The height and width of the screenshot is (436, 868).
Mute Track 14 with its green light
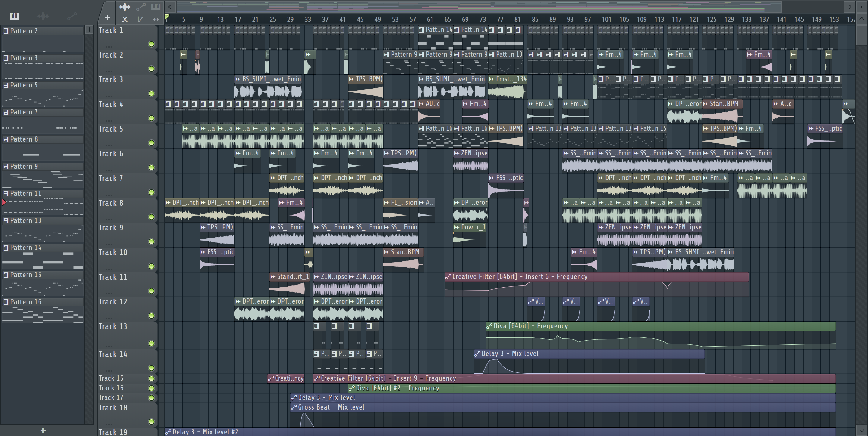coord(151,368)
